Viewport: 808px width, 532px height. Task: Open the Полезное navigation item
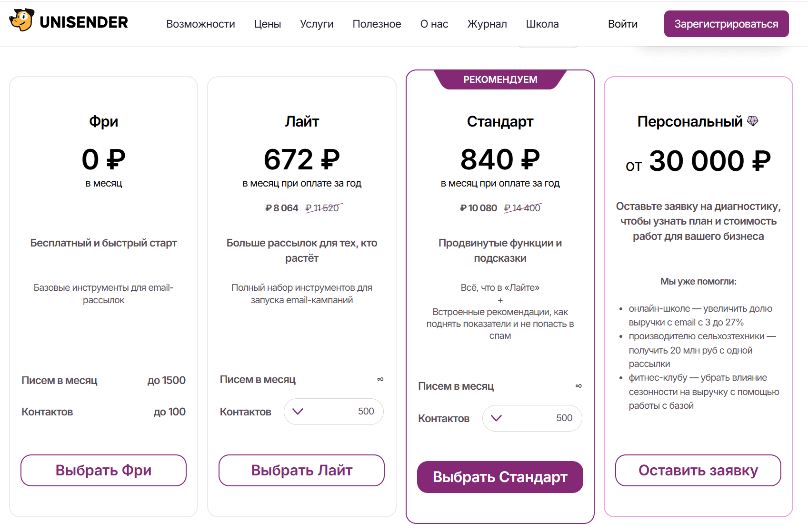(x=377, y=24)
